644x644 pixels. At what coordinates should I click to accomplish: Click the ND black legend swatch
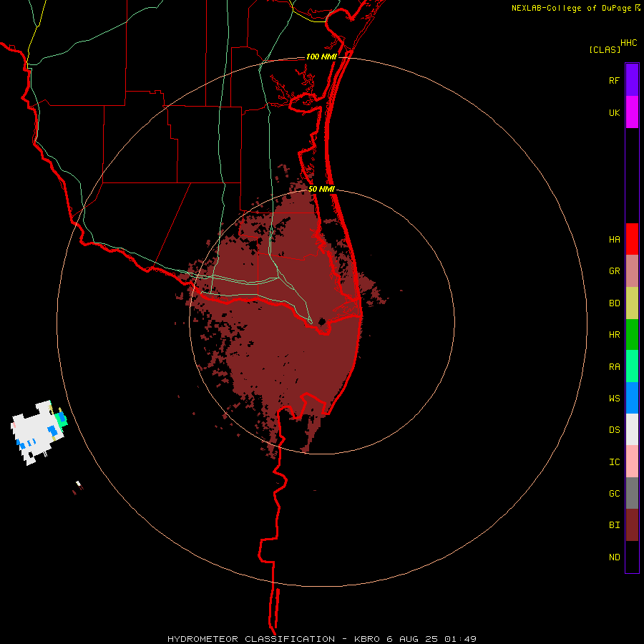click(632, 557)
